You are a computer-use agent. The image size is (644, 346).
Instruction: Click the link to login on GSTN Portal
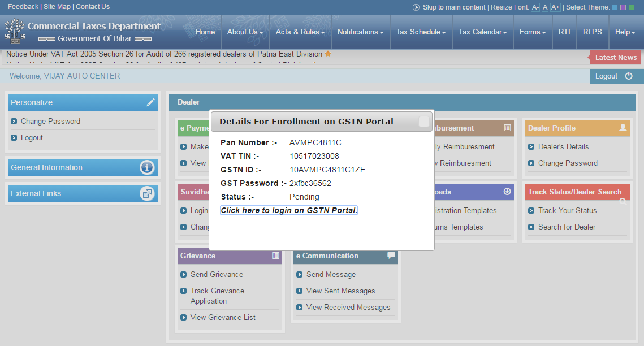point(289,210)
